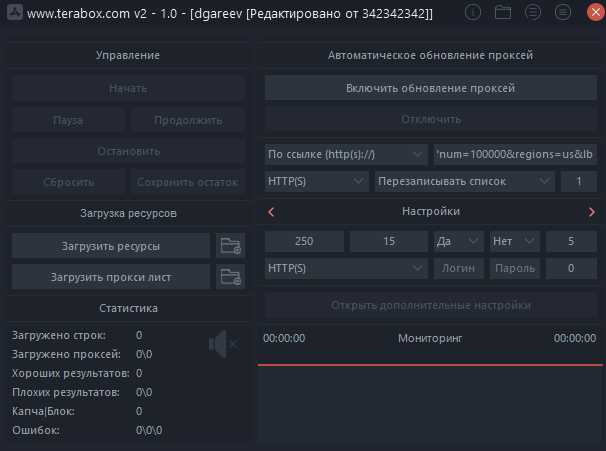Click the right 00:00:00 timer
Image resolution: width=606 pixels, height=451 pixels.
coord(575,338)
